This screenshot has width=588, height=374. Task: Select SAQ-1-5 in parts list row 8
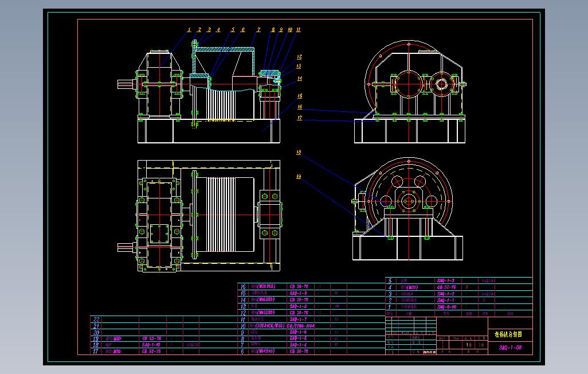tap(298, 338)
